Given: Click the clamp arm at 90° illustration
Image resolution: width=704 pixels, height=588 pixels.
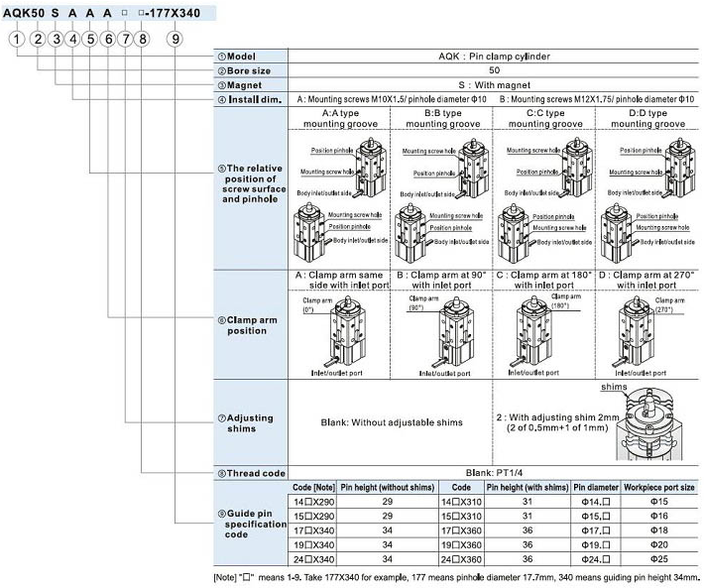Looking at the screenshot, I should click(441, 332).
